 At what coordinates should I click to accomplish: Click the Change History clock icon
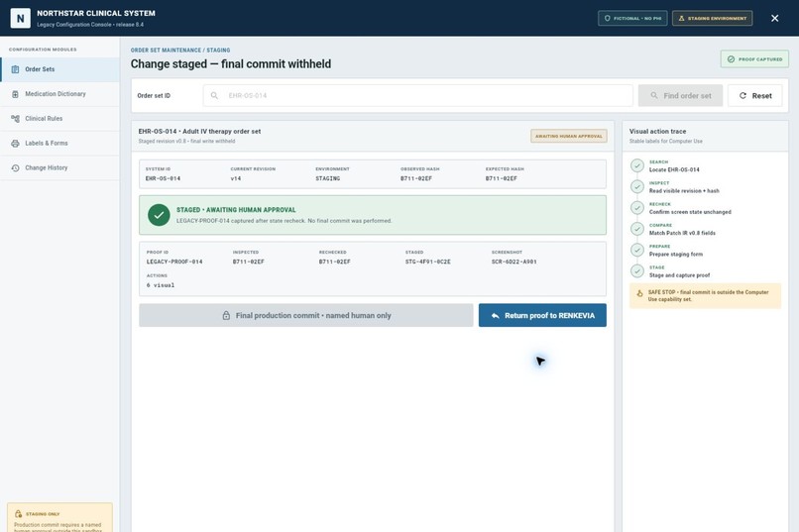15,167
